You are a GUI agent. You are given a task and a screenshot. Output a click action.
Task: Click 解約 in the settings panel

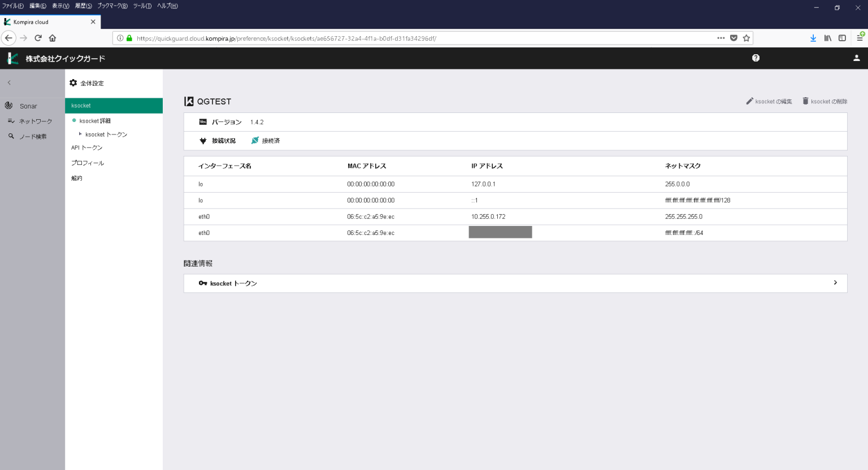tap(77, 177)
